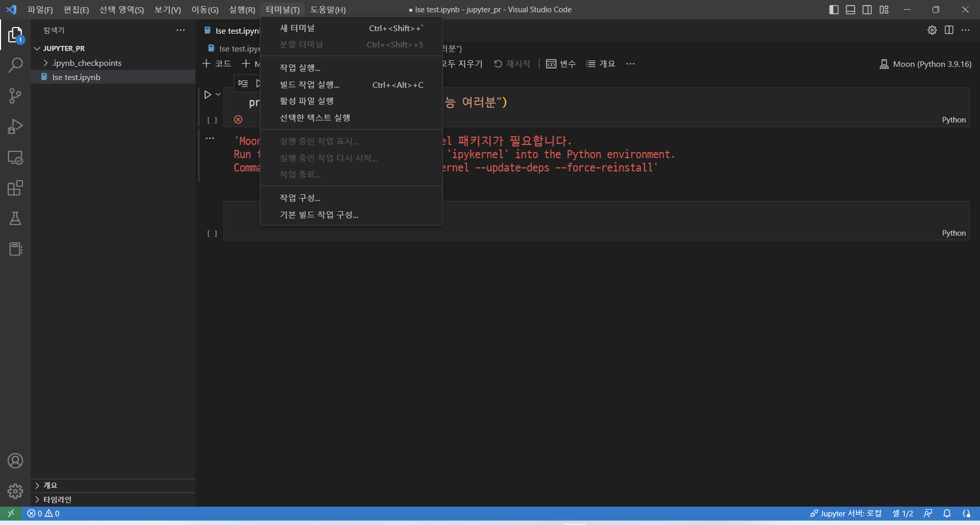
Task: Open the Manage gear settings
Action: click(x=15, y=491)
